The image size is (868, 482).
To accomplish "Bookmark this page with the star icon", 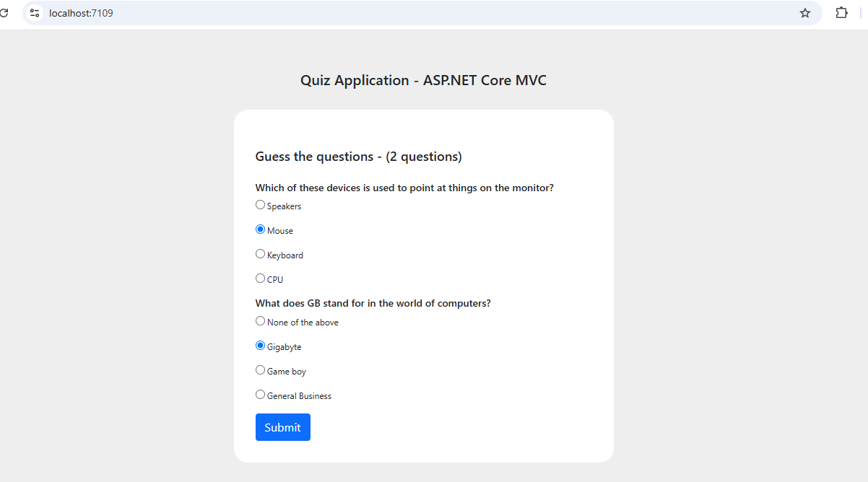I will [x=805, y=13].
